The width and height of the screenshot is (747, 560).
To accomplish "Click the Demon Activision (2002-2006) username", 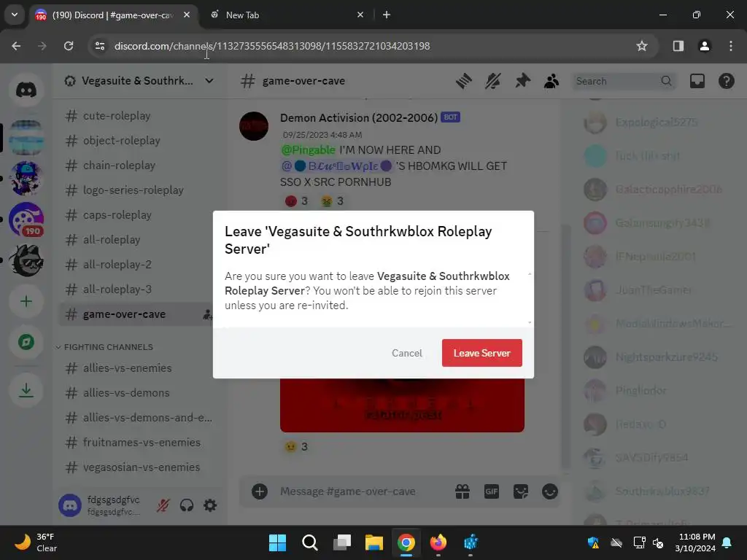I will coord(359,117).
